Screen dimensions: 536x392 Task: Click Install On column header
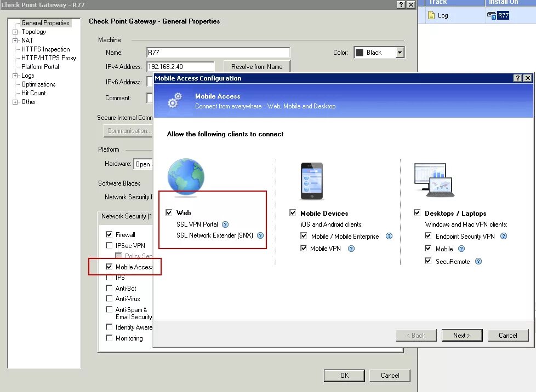click(x=510, y=3)
